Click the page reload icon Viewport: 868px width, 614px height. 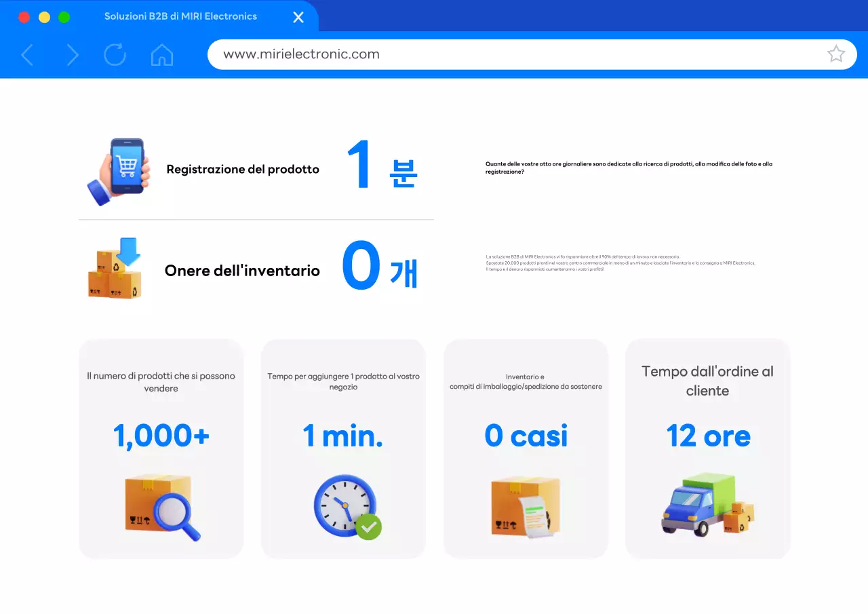click(x=115, y=55)
